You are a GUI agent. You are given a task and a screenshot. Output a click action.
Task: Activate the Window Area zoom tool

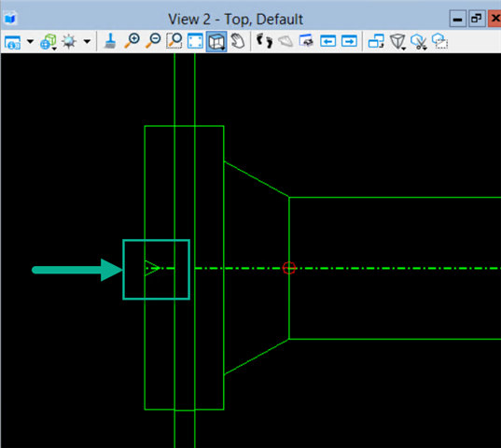(174, 41)
